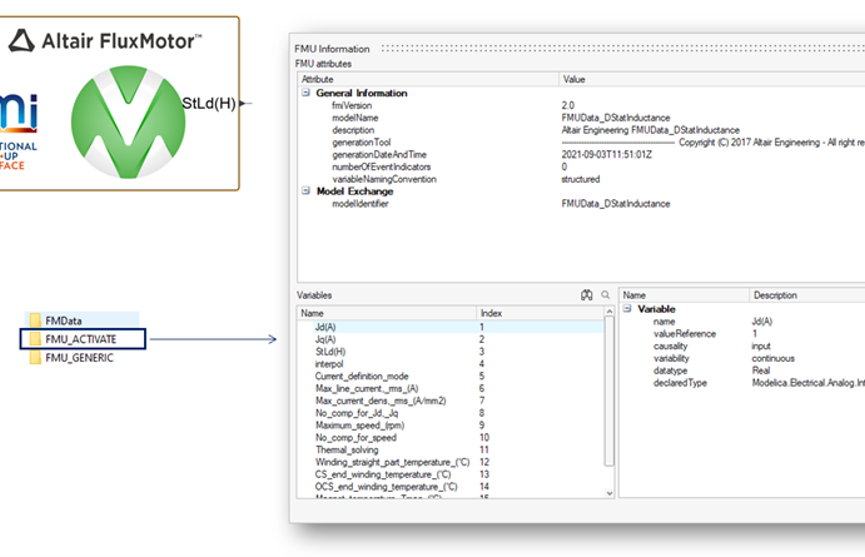Click the fmiVersion attribute row
865x557 pixels.
point(582,105)
